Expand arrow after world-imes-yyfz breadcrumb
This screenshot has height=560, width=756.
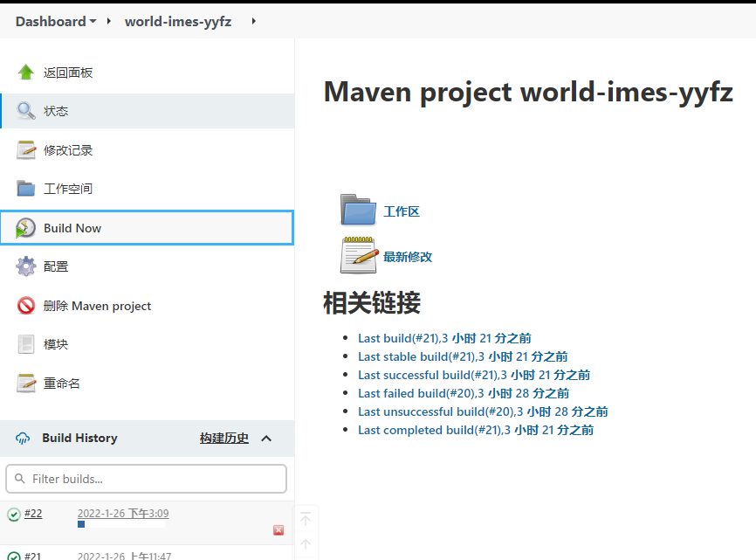point(254,21)
